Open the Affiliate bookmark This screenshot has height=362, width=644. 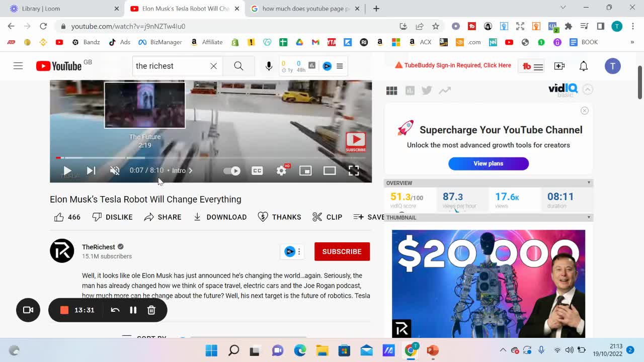(x=207, y=42)
